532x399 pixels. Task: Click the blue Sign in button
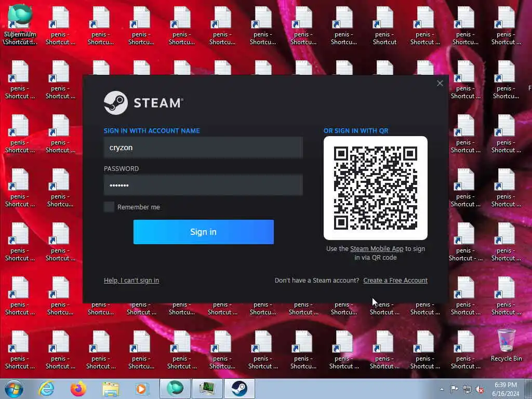point(203,232)
